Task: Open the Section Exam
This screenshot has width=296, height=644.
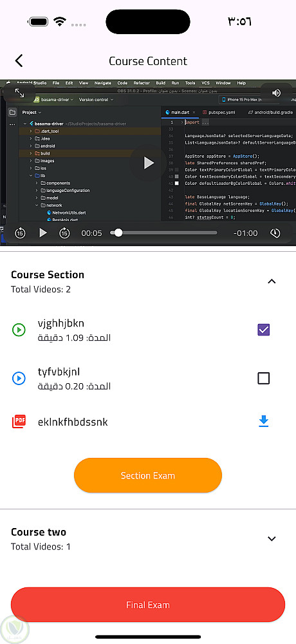Action: tap(148, 476)
